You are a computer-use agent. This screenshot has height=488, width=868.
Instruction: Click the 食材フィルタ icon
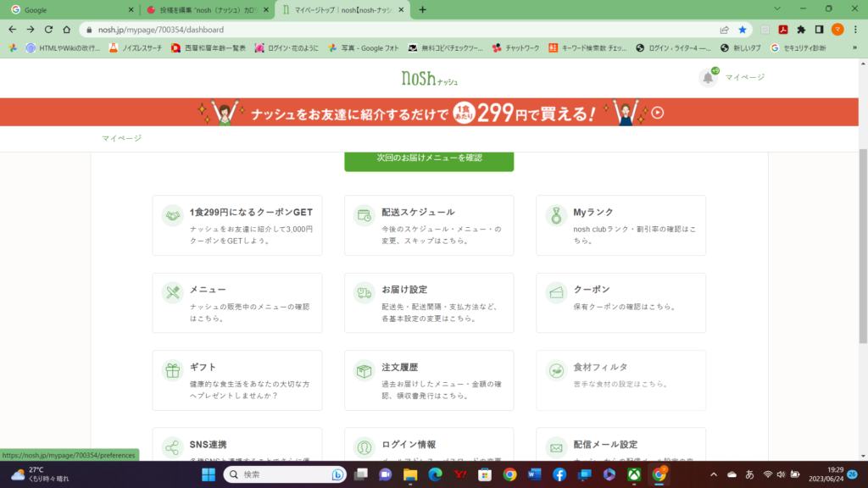[556, 370]
